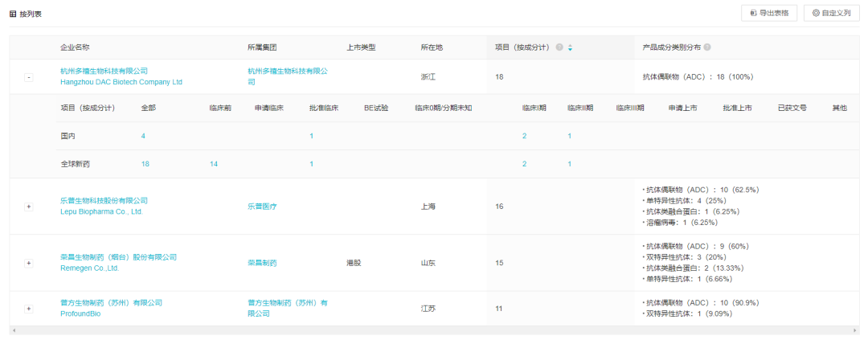Click the 按列表 table view icon

click(x=13, y=14)
